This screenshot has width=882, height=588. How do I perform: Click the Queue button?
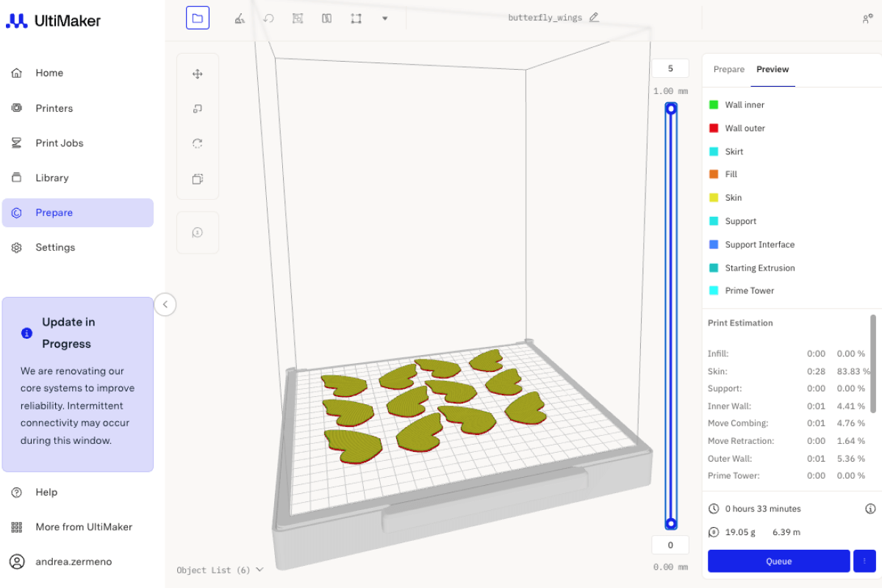point(778,561)
